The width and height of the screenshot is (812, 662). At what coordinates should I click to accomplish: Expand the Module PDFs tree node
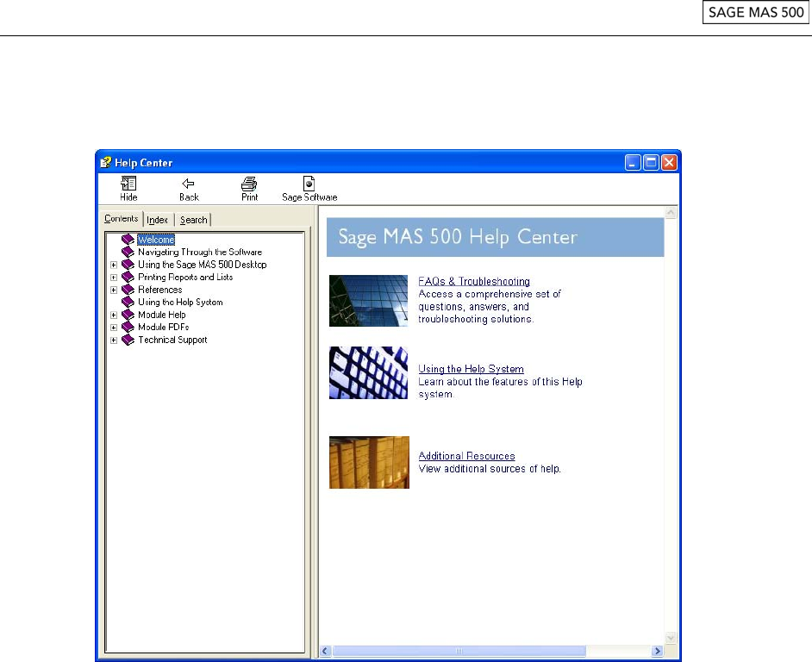point(114,328)
